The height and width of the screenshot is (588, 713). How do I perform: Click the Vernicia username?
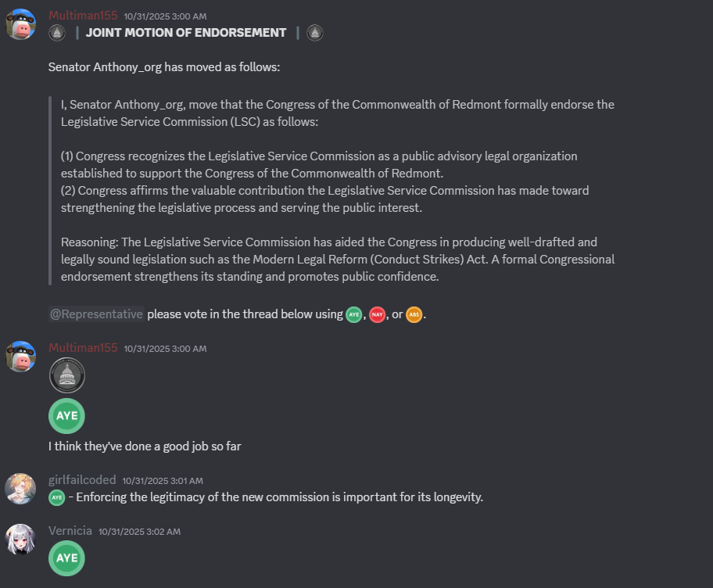[70, 531]
